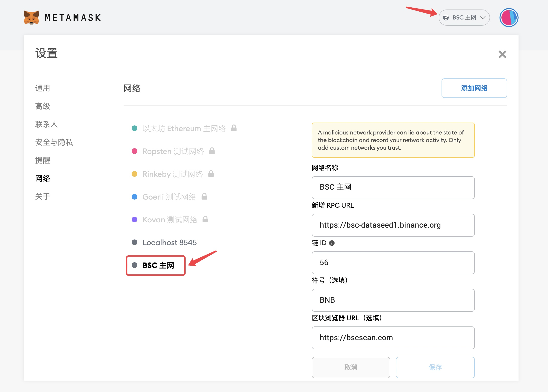Screen dimensions: 548x392
Task: Click the info icon next to 链 ID
Action: [332, 243]
